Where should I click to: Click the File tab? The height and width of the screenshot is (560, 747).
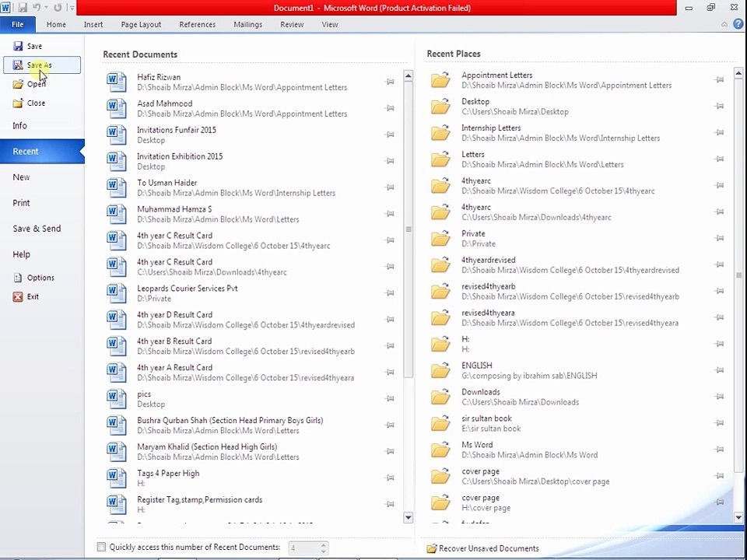(x=18, y=24)
